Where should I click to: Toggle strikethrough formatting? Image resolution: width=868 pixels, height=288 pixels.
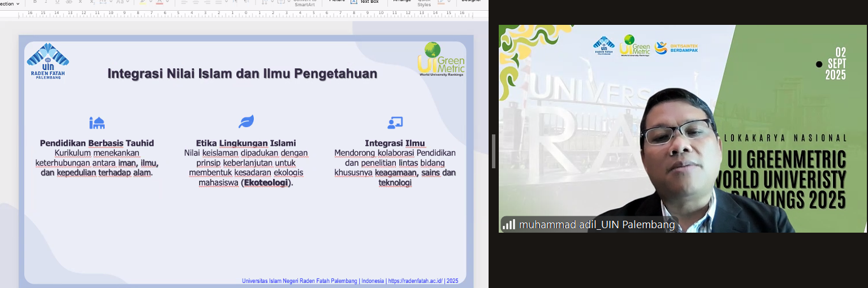point(68,2)
